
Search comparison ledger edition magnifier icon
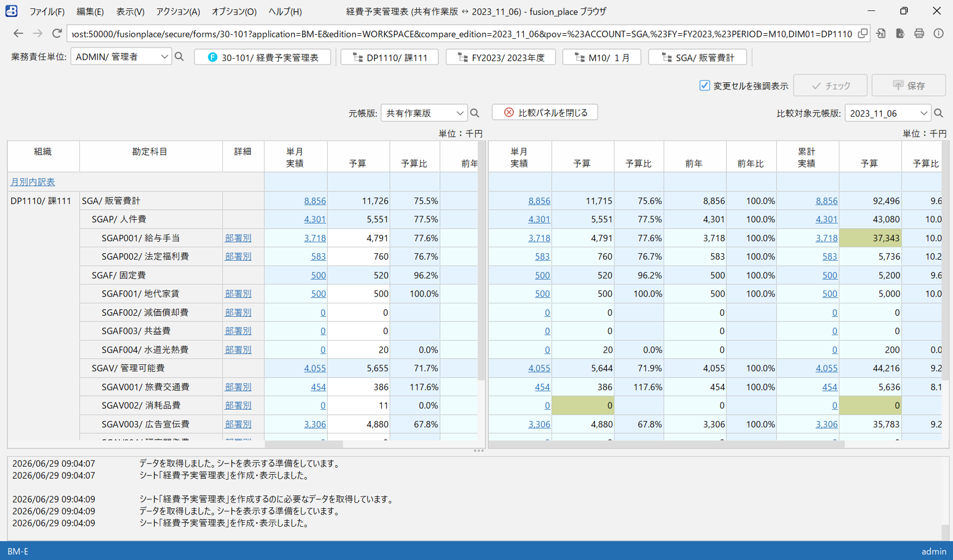tap(938, 113)
